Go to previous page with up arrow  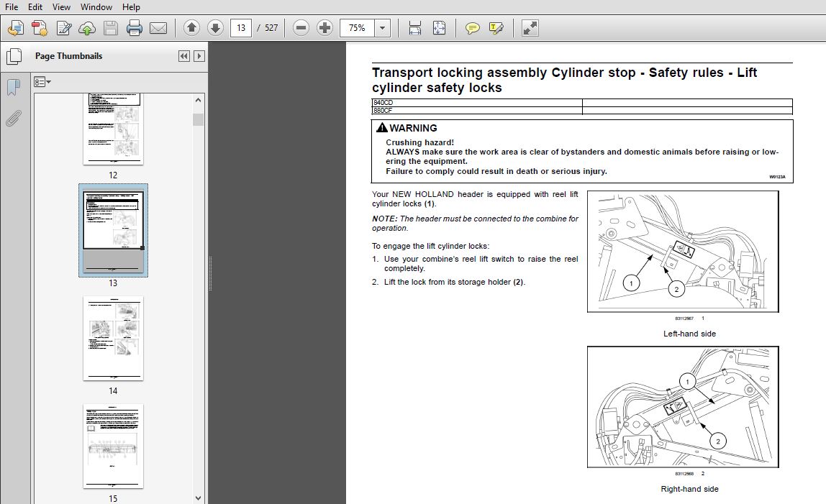[191, 28]
